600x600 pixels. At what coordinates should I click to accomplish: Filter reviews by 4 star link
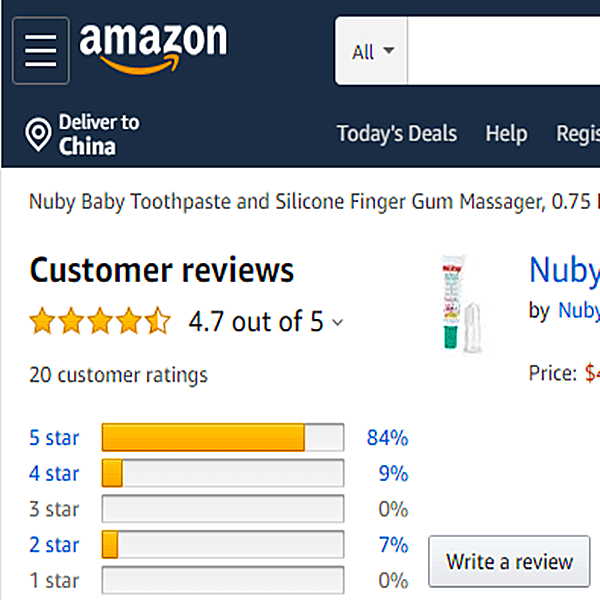click(54, 473)
